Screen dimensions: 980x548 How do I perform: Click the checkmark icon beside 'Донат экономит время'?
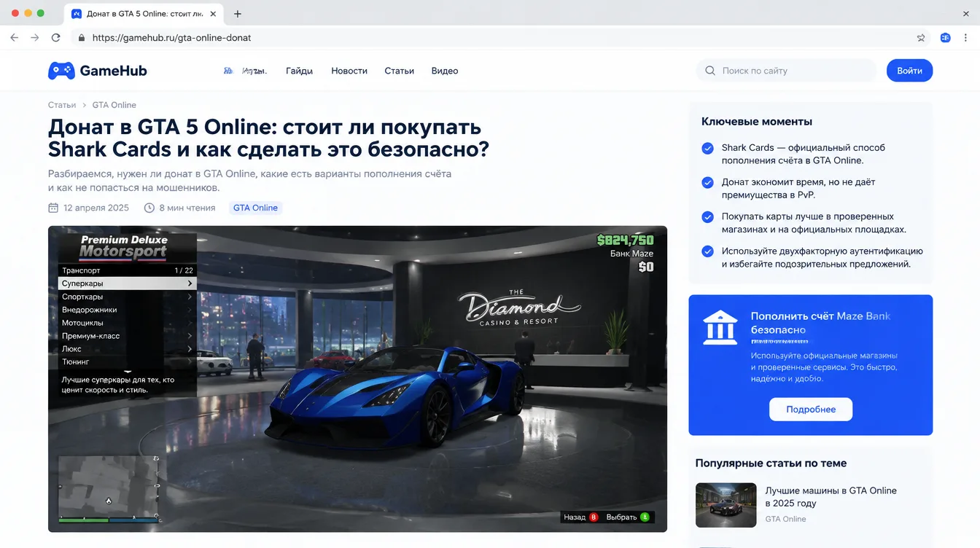coord(707,182)
